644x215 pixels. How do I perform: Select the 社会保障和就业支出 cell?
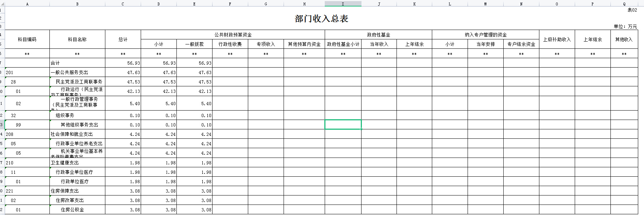[77, 134]
